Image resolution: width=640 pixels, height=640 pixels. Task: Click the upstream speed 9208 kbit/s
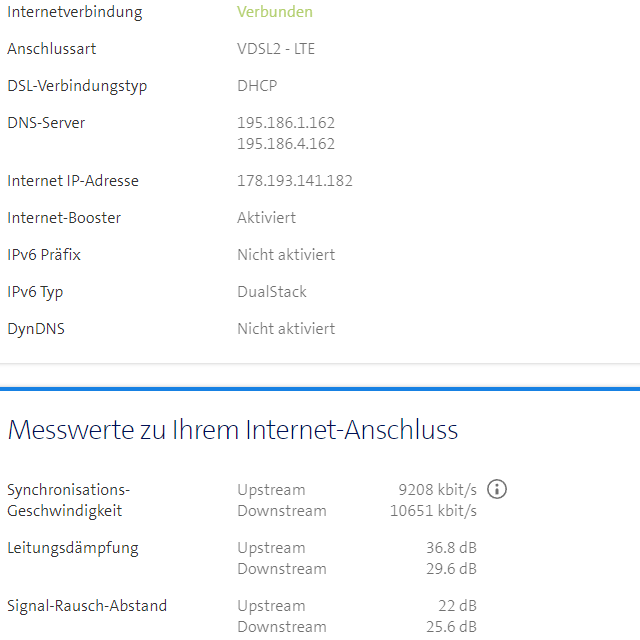[437, 490]
